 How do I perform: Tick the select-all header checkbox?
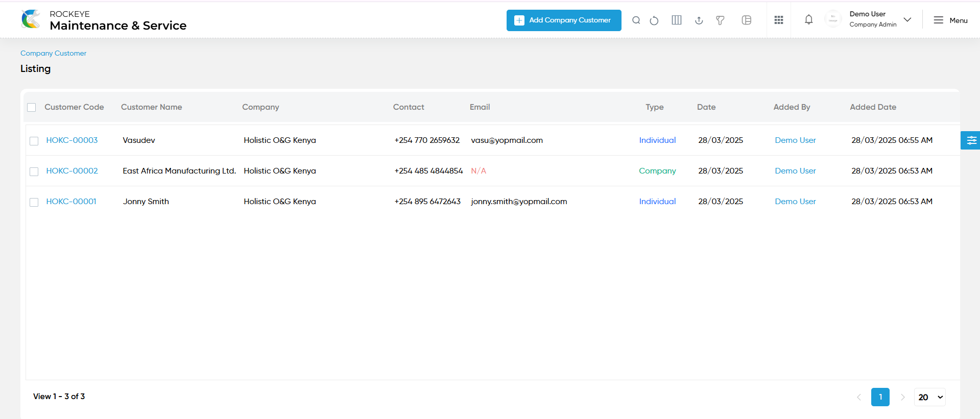[32, 107]
